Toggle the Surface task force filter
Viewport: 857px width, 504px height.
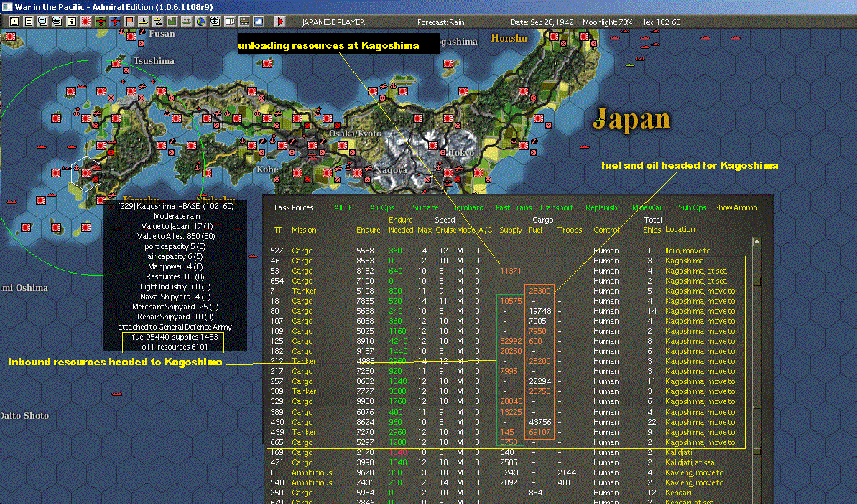click(x=425, y=207)
